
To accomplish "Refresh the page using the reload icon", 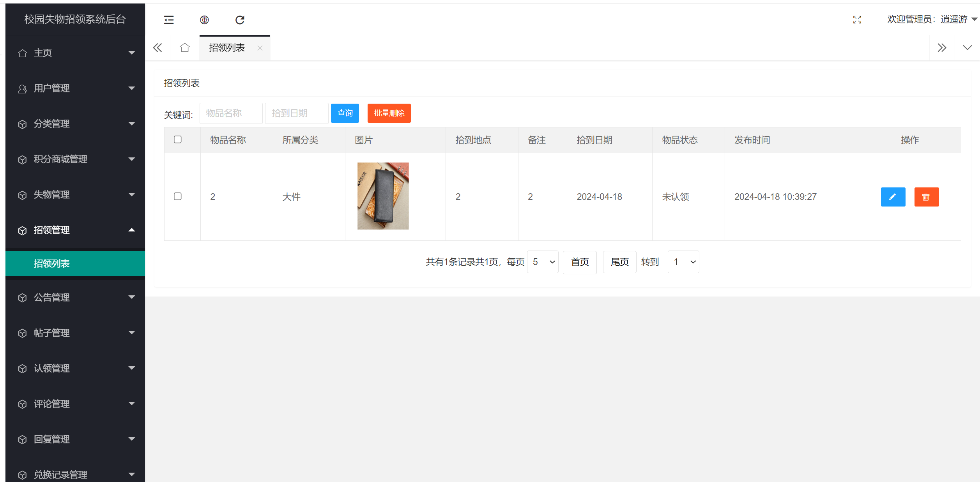I will pos(240,19).
